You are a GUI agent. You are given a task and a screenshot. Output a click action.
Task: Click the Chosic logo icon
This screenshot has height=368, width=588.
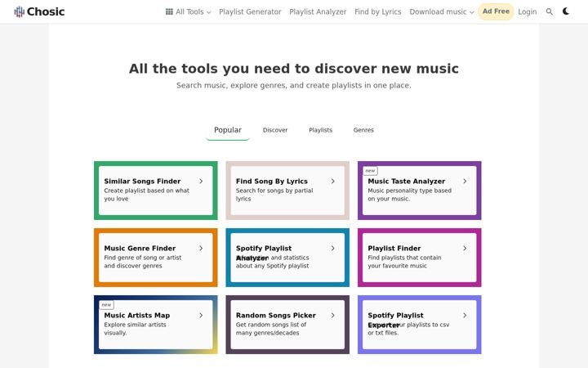[19, 12]
